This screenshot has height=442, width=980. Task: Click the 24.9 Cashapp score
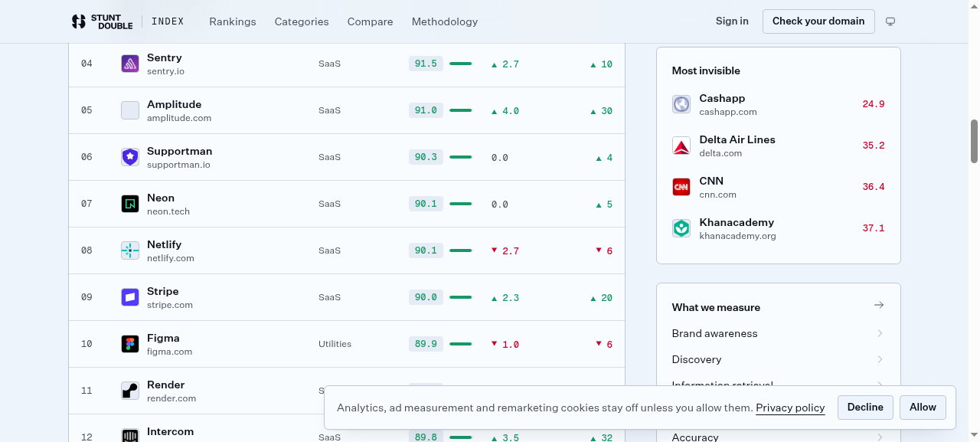(x=874, y=104)
